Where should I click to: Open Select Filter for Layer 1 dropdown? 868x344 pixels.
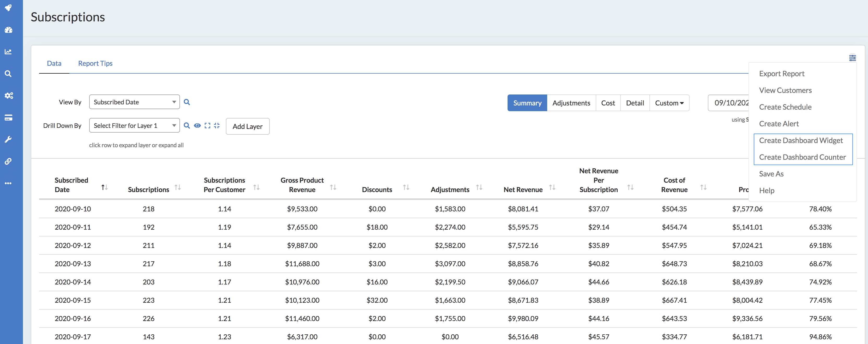pos(134,126)
